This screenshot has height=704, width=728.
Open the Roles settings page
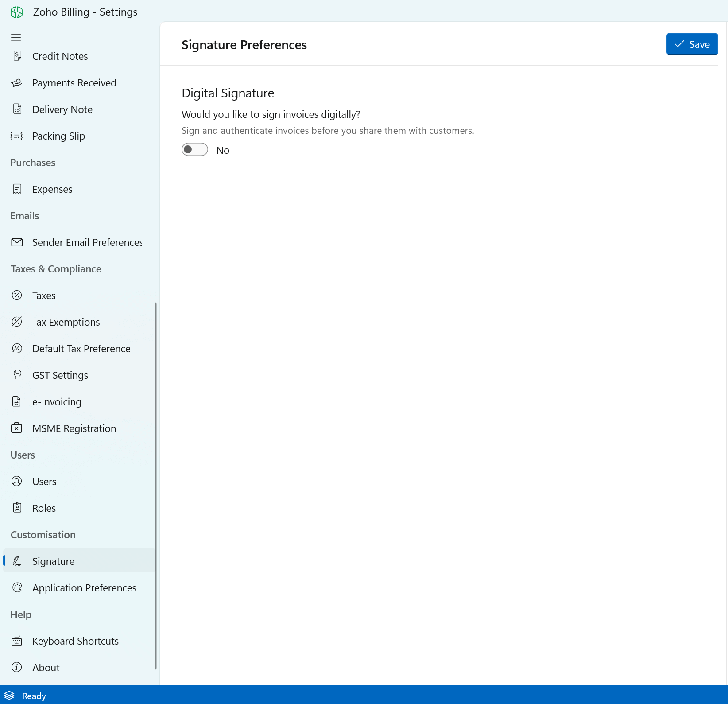44,508
